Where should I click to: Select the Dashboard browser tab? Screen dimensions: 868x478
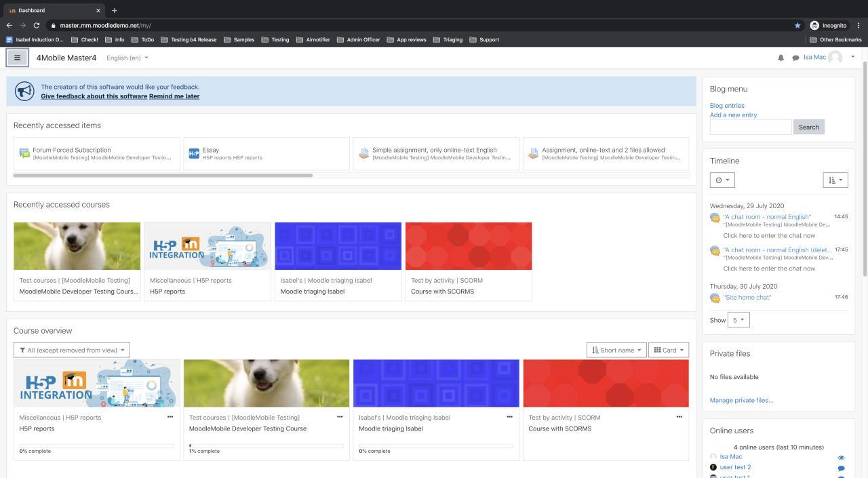[x=53, y=10]
